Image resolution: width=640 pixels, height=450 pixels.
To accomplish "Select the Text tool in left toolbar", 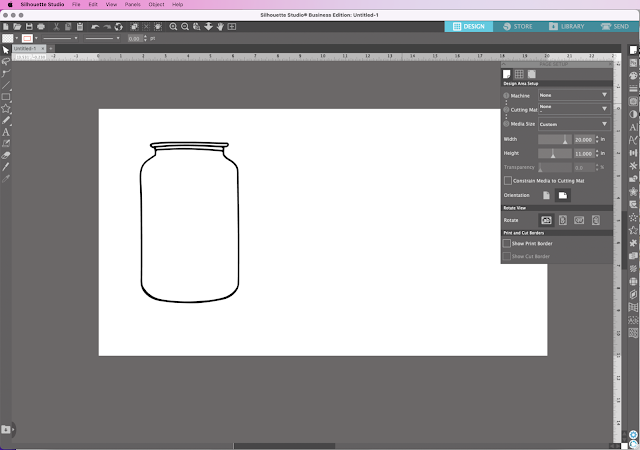I will [6, 131].
